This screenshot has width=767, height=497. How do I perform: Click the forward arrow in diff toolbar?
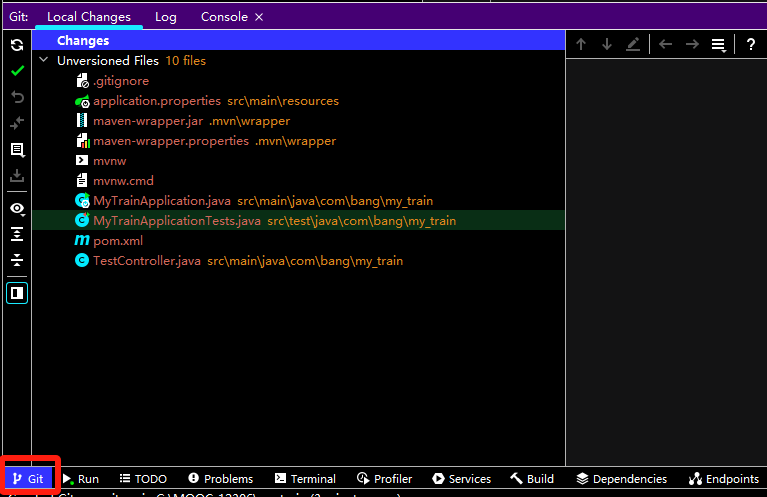tap(692, 45)
